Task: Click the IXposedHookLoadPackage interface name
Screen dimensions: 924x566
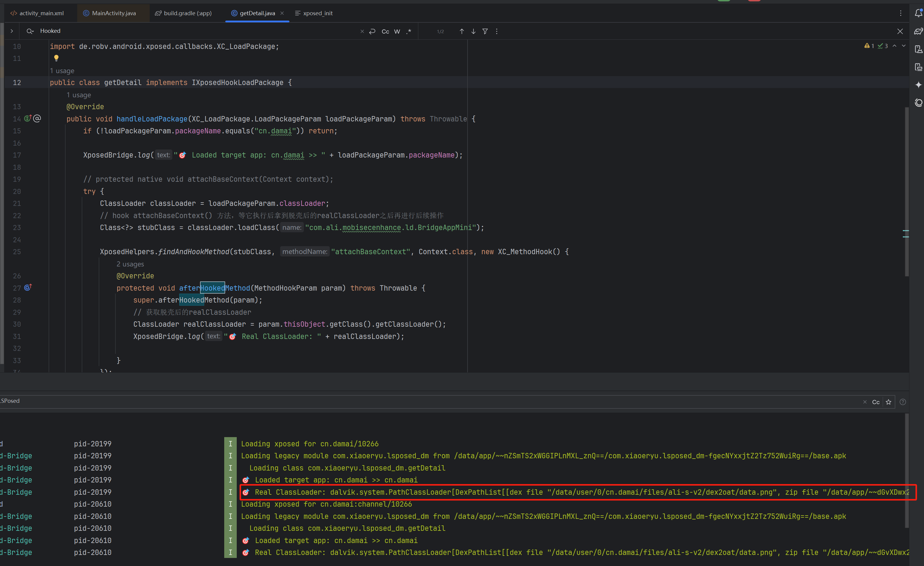Action: pos(237,83)
